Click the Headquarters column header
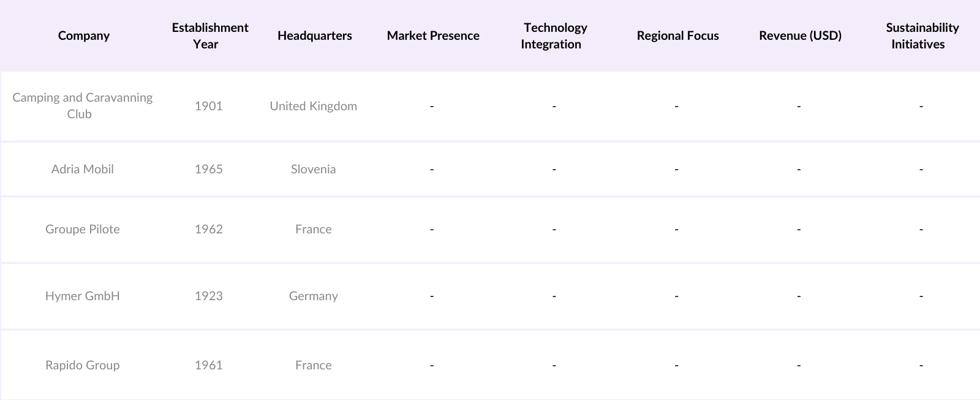 point(314,36)
